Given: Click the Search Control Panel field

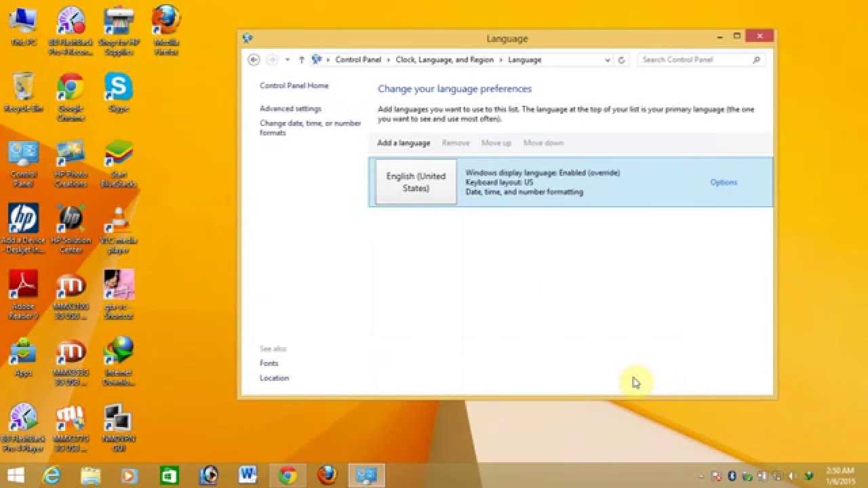Looking at the screenshot, I should 701,60.
